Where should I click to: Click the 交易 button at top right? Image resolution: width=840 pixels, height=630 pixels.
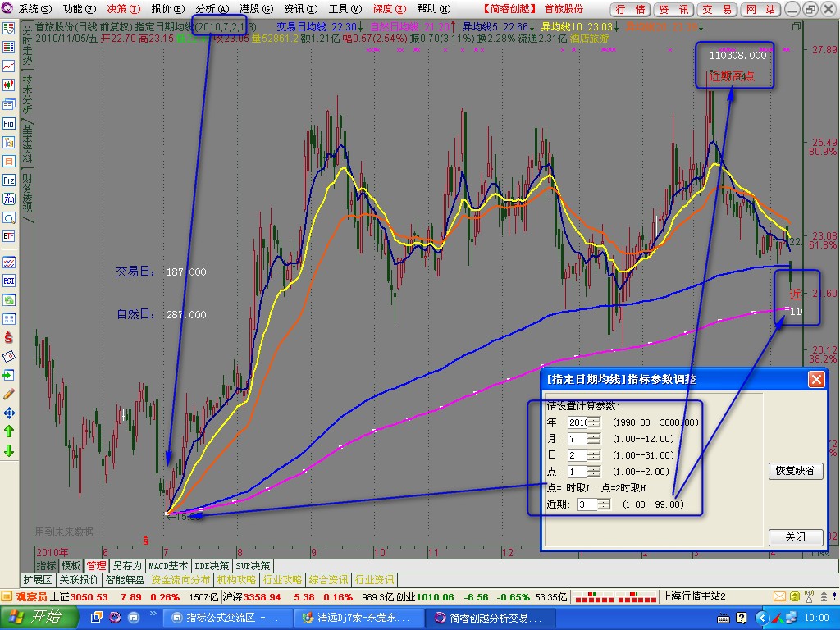pyautogui.click(x=717, y=9)
